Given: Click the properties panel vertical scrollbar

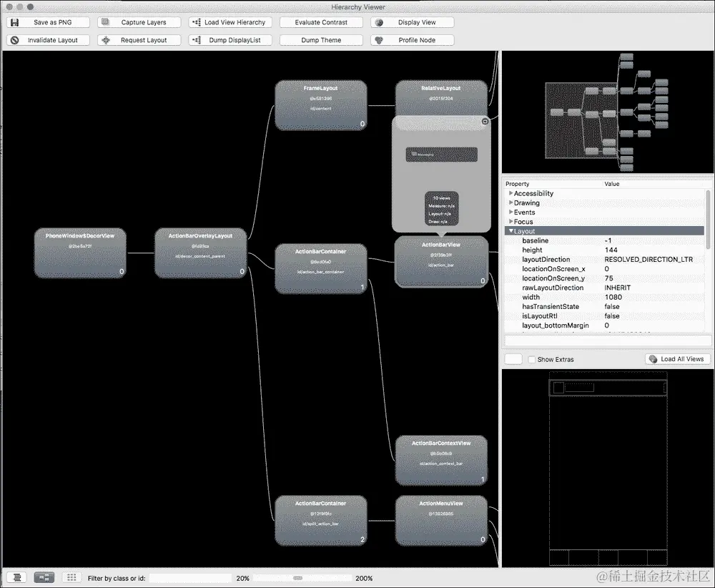Looking at the screenshot, I should 708,219.
